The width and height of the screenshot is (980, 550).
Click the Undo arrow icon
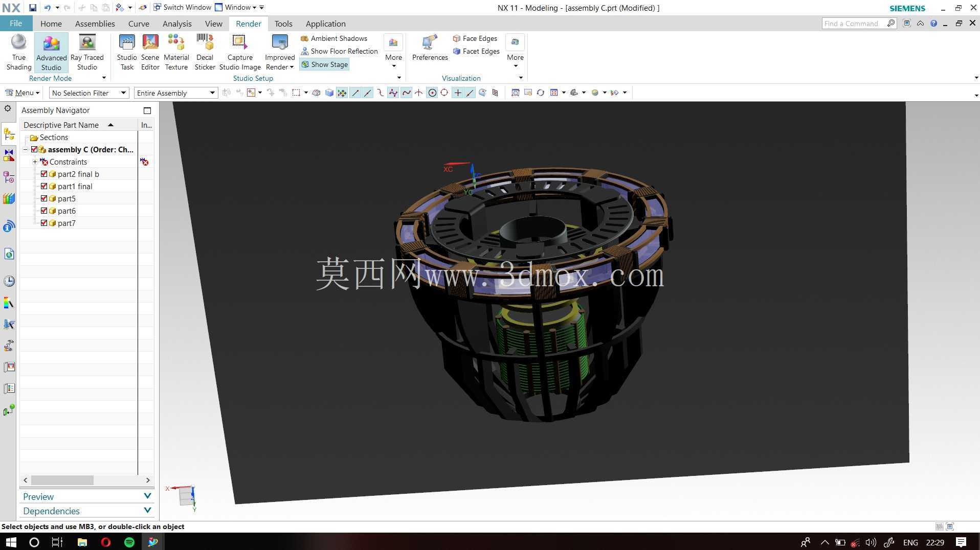click(x=48, y=8)
